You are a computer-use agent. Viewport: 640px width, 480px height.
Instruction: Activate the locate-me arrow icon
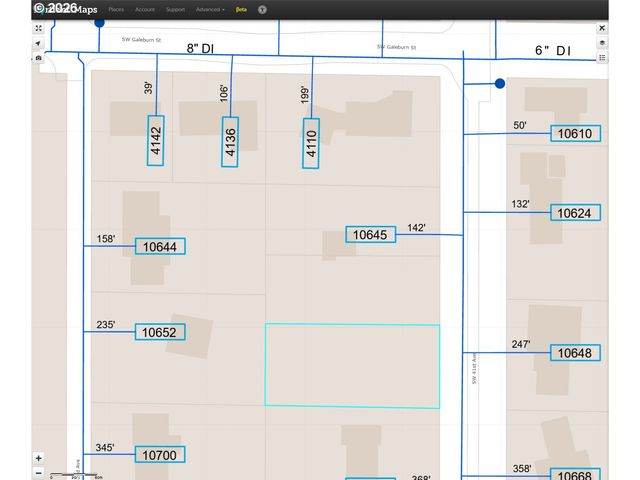tap(38, 43)
